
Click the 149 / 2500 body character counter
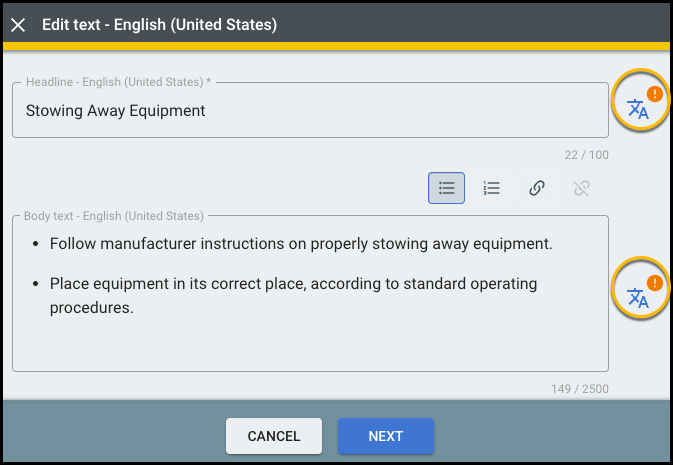579,389
